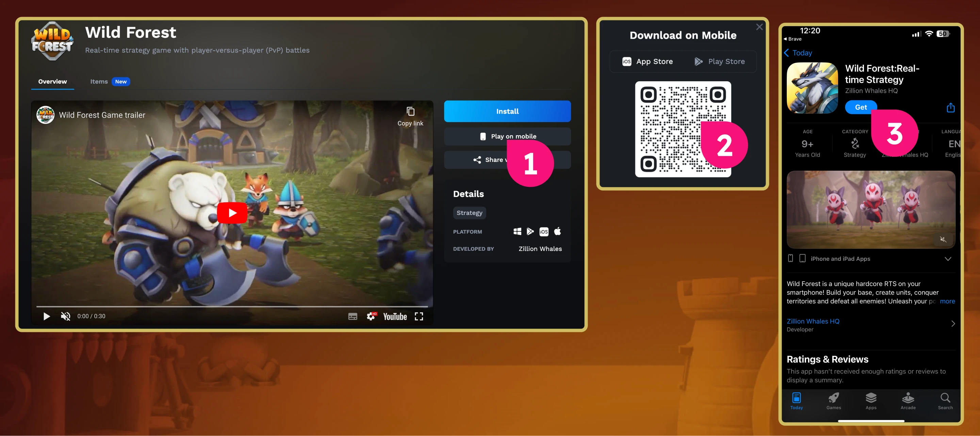Tap the 9+ age rating
Screen dimensions: 980x436
(807, 144)
